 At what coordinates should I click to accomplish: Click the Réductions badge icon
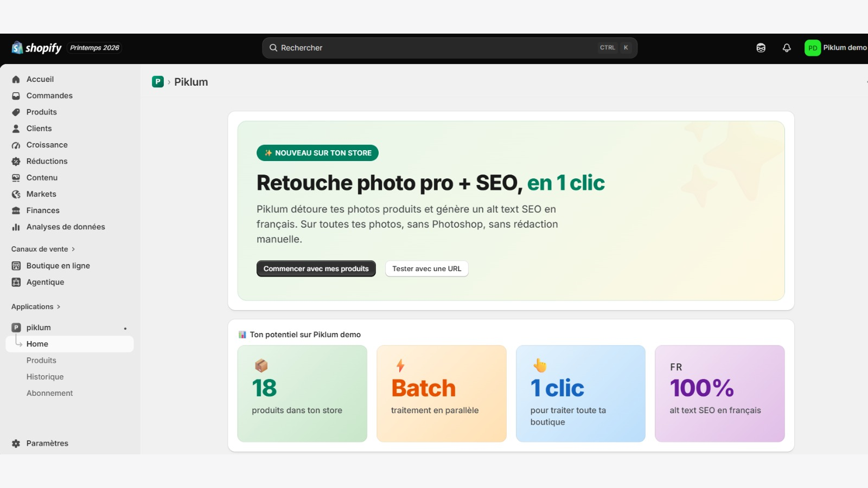[x=16, y=161]
